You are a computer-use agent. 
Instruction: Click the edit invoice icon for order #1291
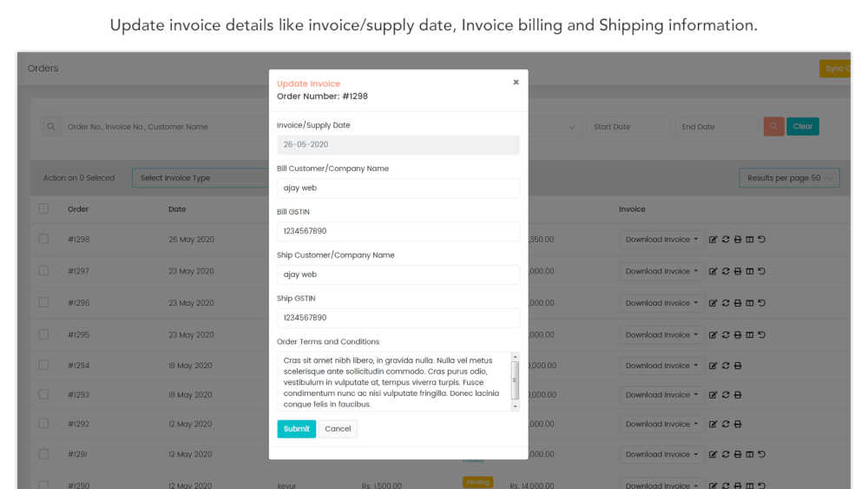click(x=713, y=454)
